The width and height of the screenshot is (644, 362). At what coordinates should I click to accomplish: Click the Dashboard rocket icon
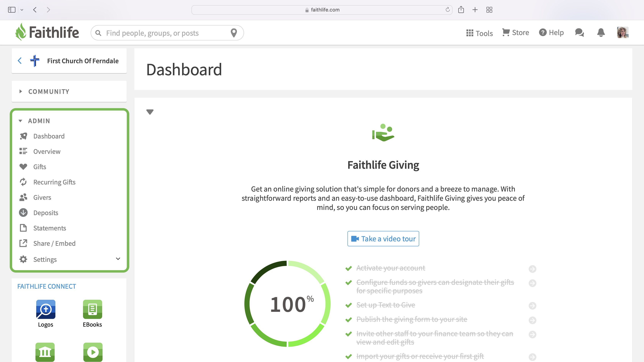pyautogui.click(x=23, y=136)
